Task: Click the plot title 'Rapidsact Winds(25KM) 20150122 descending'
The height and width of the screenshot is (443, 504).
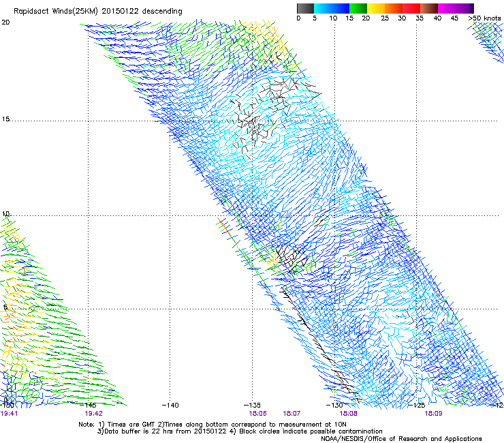Action: (98, 12)
